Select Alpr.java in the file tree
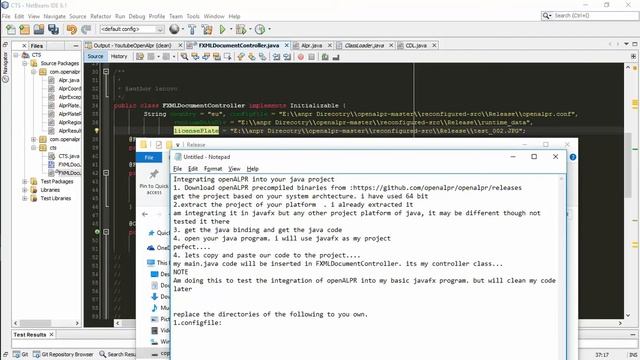This screenshot has height=360, width=640. pos(69,80)
